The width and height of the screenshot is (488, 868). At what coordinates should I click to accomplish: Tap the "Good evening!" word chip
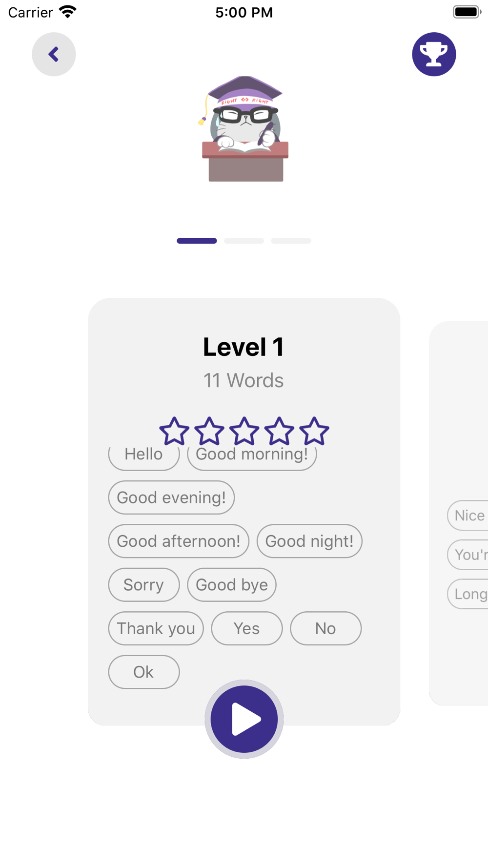click(x=171, y=497)
